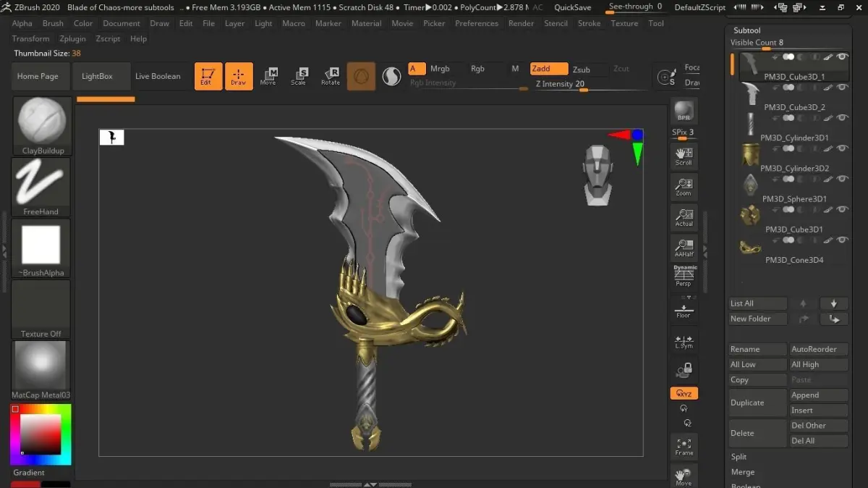Click the AAHalf icon
Image resolution: width=868 pixels, height=488 pixels.
(684, 247)
